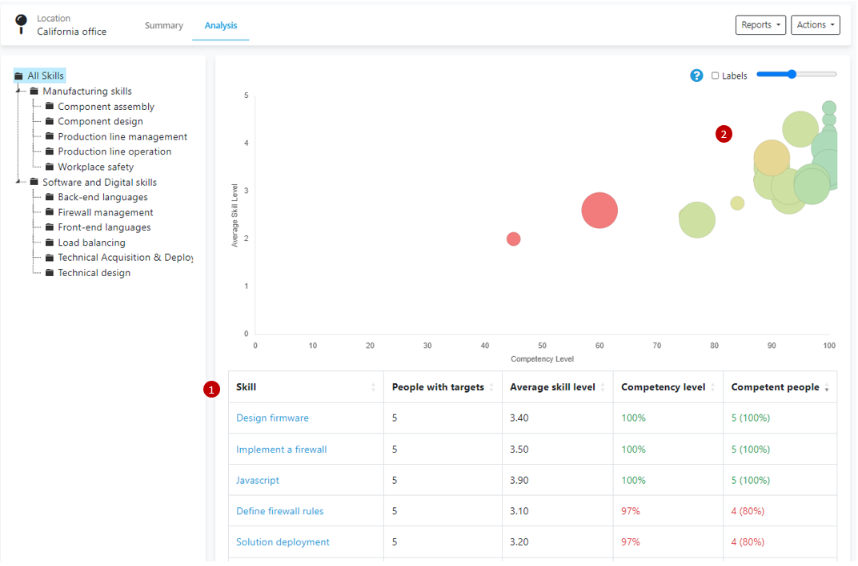Select the Analysis tab

click(220, 25)
